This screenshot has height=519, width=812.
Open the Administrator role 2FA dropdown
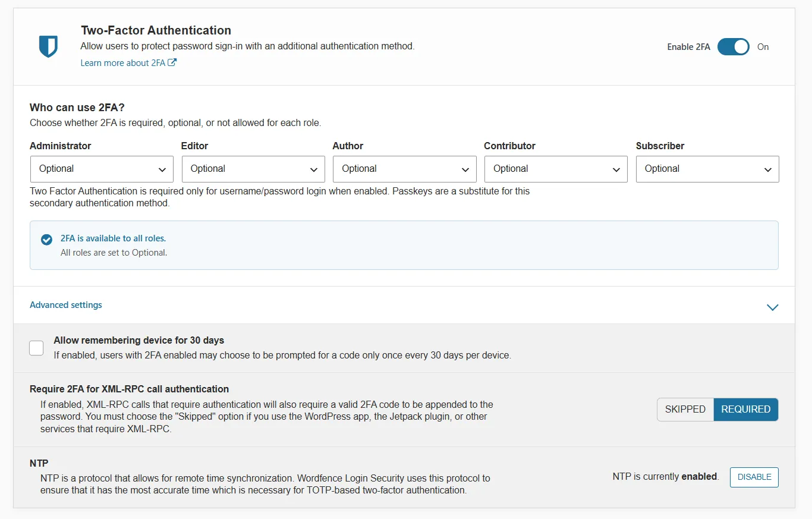click(102, 169)
